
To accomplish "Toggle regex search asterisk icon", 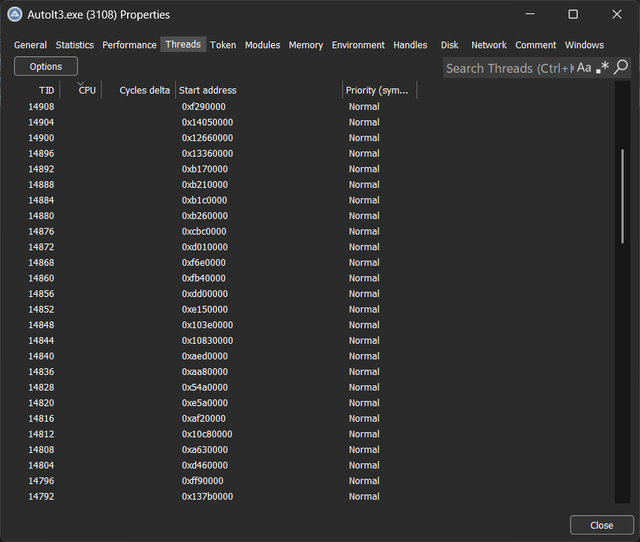I will point(602,67).
